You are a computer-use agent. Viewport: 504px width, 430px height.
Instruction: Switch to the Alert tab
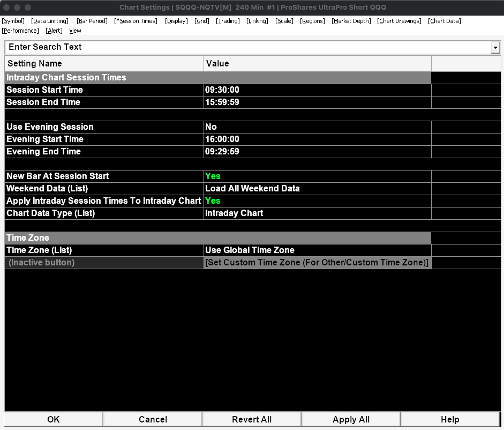pyautogui.click(x=54, y=31)
